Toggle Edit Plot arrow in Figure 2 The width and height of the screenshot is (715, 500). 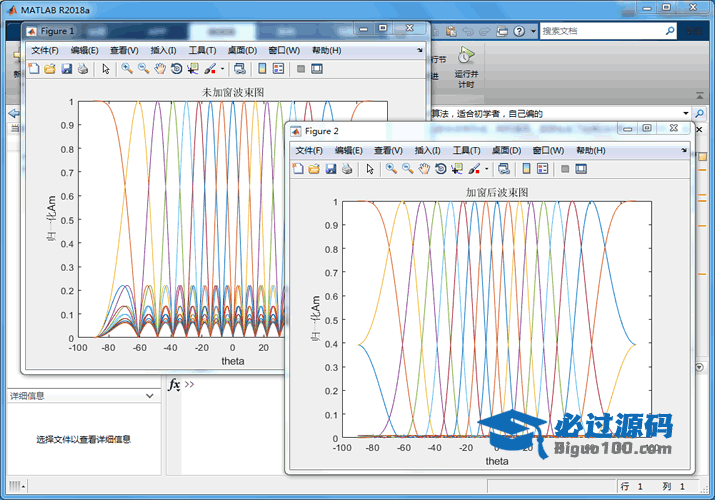(370, 169)
